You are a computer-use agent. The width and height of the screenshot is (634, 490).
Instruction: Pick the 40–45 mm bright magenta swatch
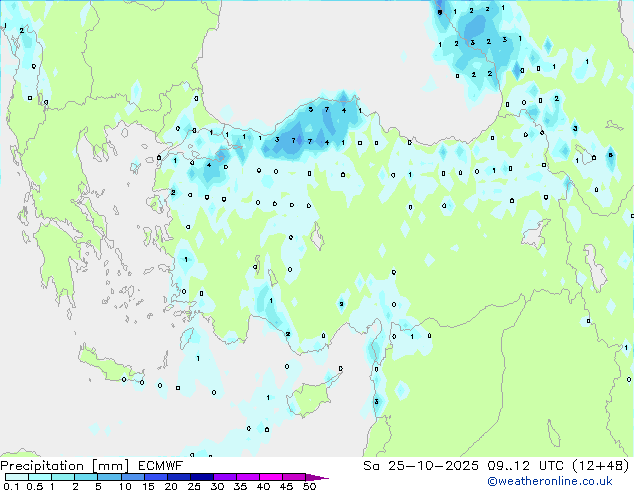(271, 477)
